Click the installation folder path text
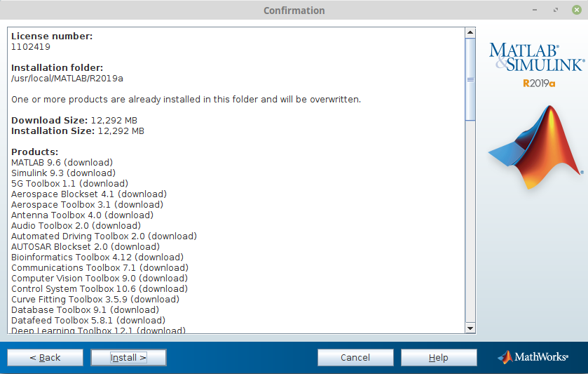The height and width of the screenshot is (374, 588). pos(67,79)
